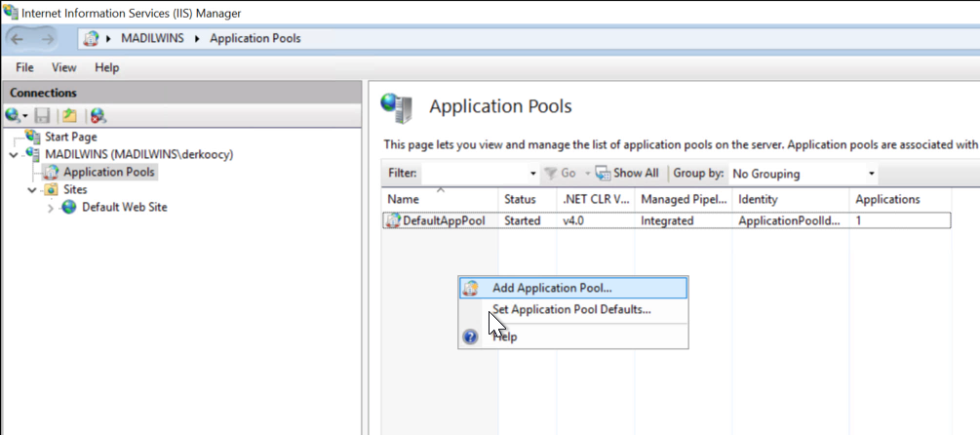Select Application Pools in Connections tree
The height and width of the screenshot is (435, 980).
pyautogui.click(x=109, y=172)
